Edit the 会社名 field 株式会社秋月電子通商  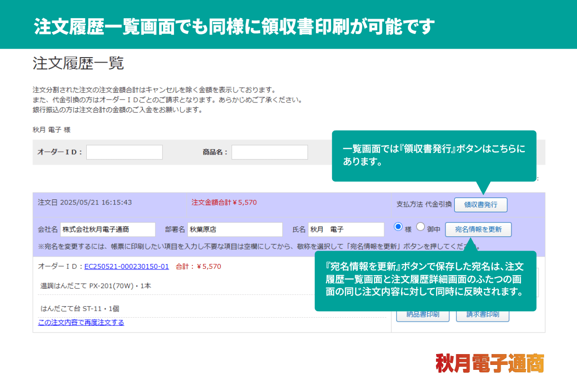[108, 229]
